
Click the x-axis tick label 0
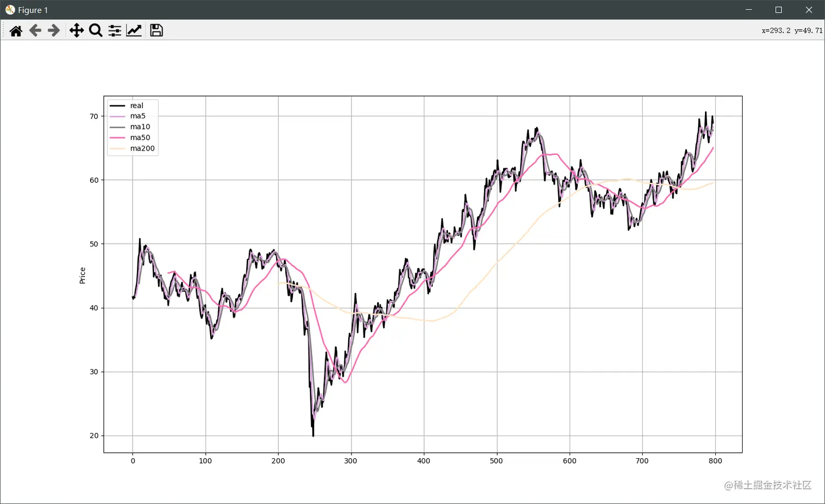[x=133, y=461]
